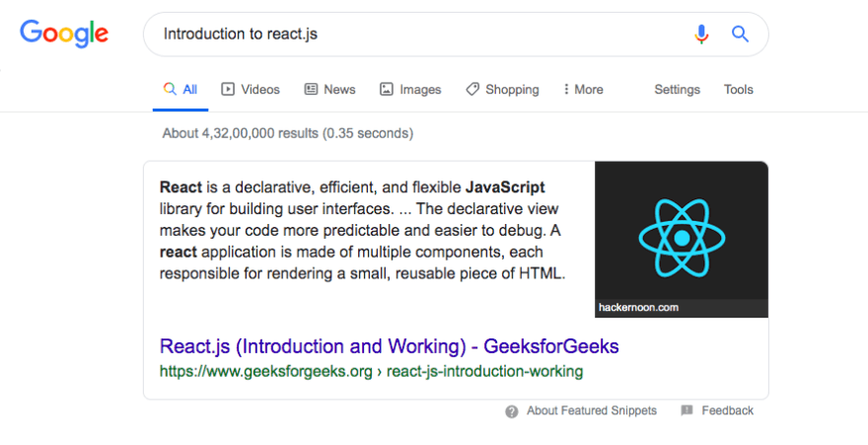The width and height of the screenshot is (868, 445).
Task: Open About Featured Snippets link
Action: (591, 410)
